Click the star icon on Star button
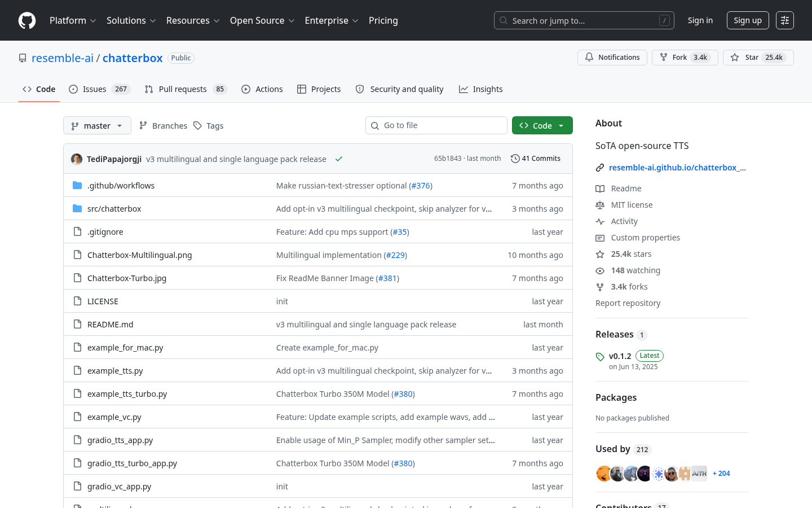Screen dimensions: 812x508 tap(735, 58)
